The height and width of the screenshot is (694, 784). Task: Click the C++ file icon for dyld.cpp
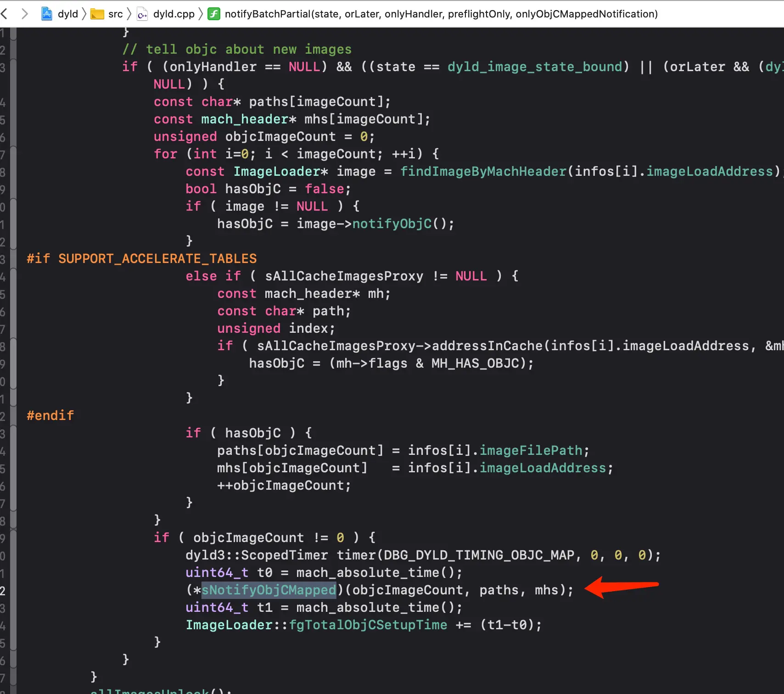[143, 14]
